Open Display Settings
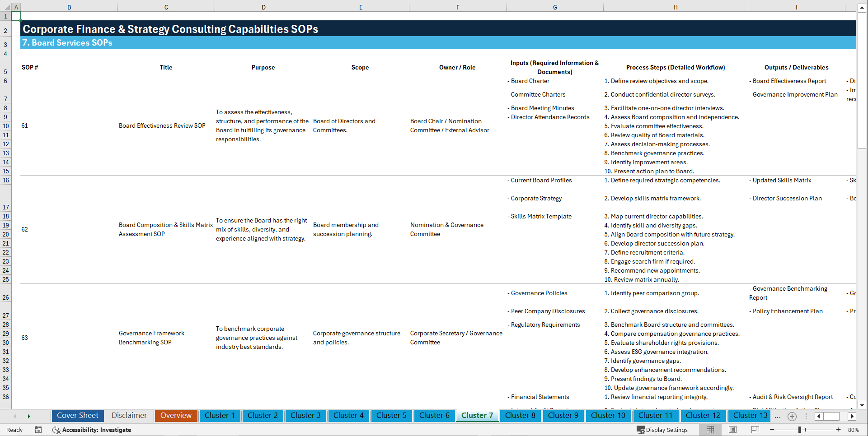868x436 pixels. (663, 430)
